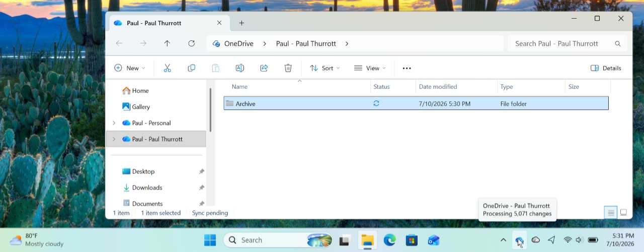This screenshot has width=644, height=252.
Task: Open Windows Start button
Action: coord(210,240)
